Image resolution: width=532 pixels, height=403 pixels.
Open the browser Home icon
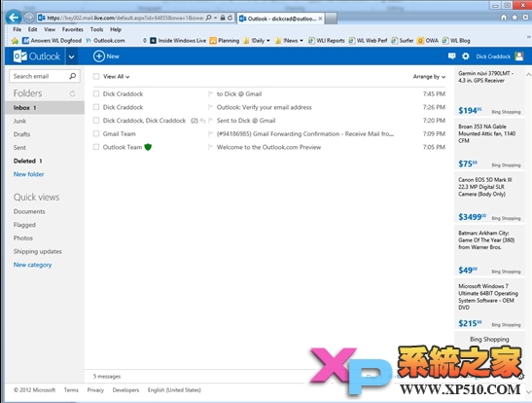point(504,18)
